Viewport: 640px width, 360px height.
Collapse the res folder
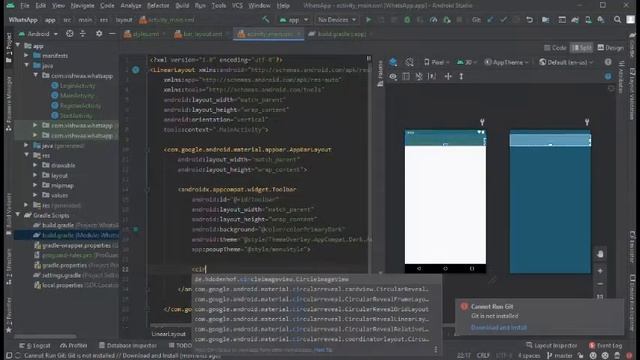coord(27,155)
